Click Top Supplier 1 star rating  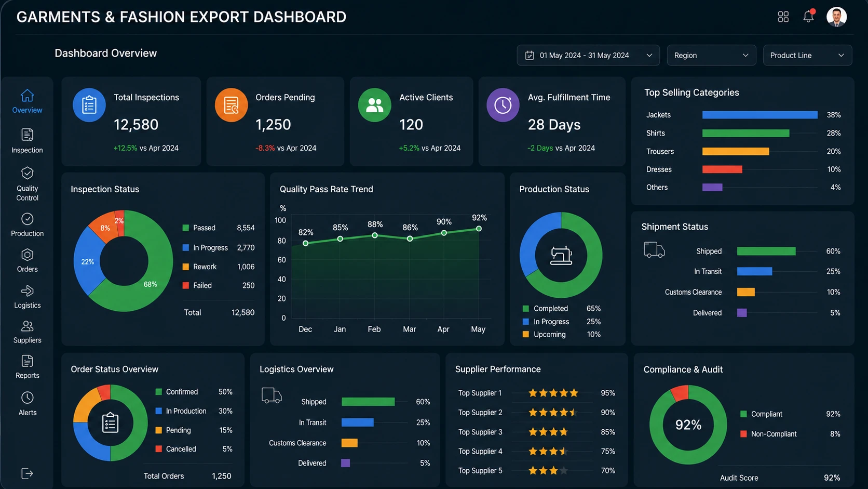[x=553, y=393]
